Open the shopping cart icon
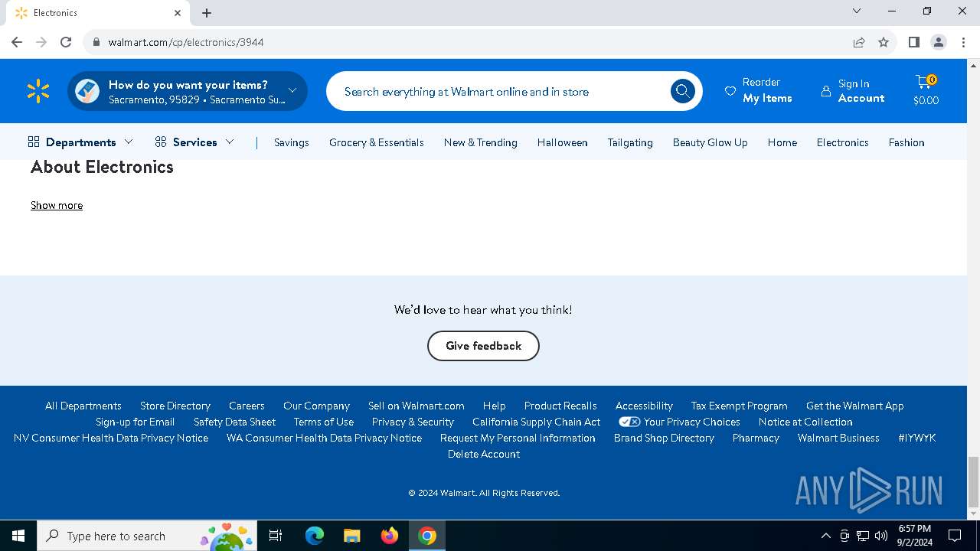The width and height of the screenshot is (980, 551). tap(926, 83)
